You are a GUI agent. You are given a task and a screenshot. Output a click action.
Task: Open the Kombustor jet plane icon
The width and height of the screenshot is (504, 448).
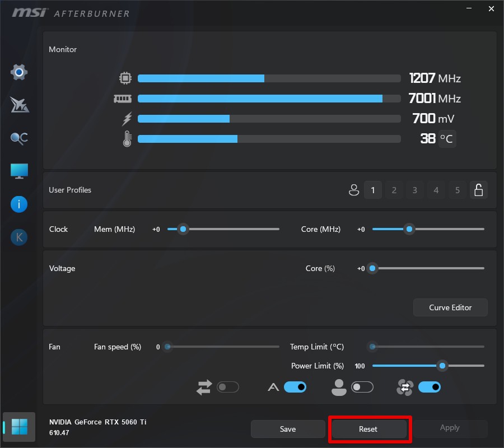(19, 105)
